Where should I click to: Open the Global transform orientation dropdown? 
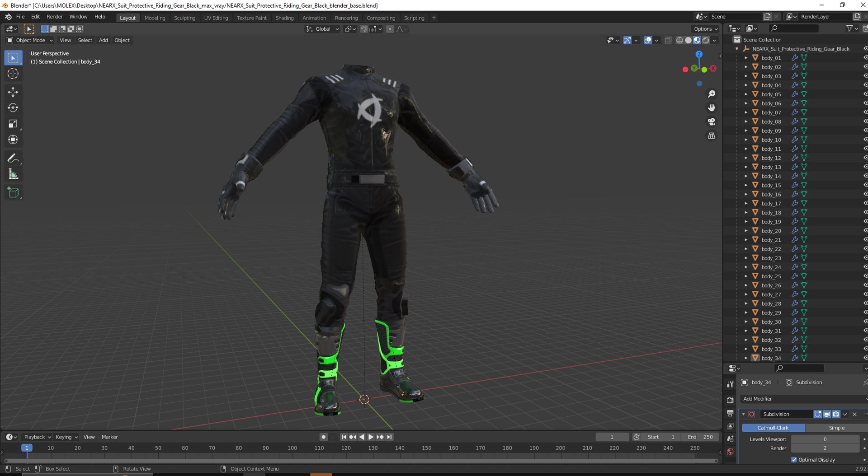pos(322,29)
